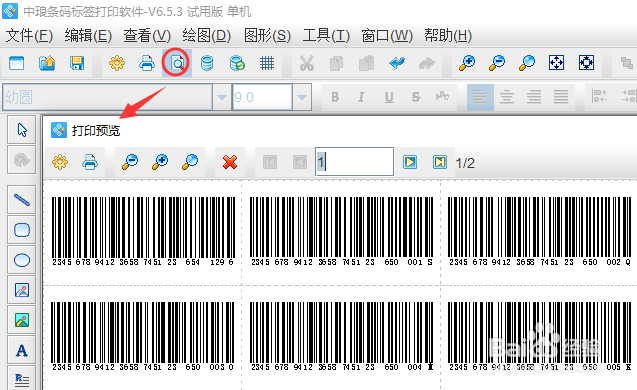Click the page number input field
The width and height of the screenshot is (637, 390).
pyautogui.click(x=354, y=162)
